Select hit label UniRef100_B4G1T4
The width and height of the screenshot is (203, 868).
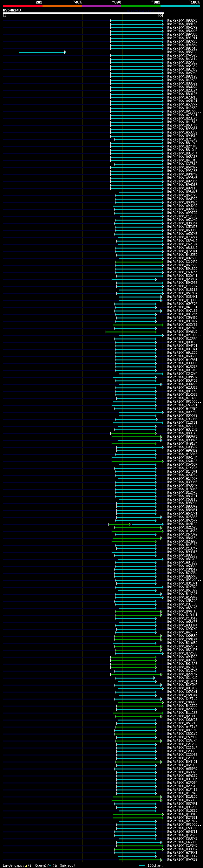point(182,59)
